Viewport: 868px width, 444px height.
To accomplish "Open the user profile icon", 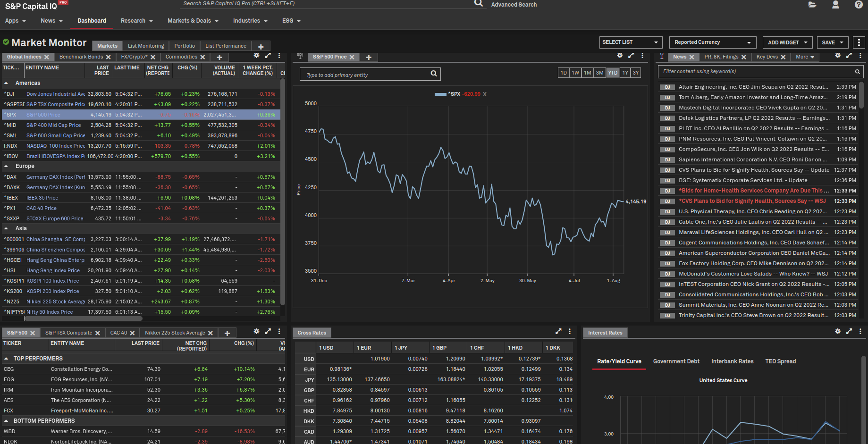I will tap(835, 5).
